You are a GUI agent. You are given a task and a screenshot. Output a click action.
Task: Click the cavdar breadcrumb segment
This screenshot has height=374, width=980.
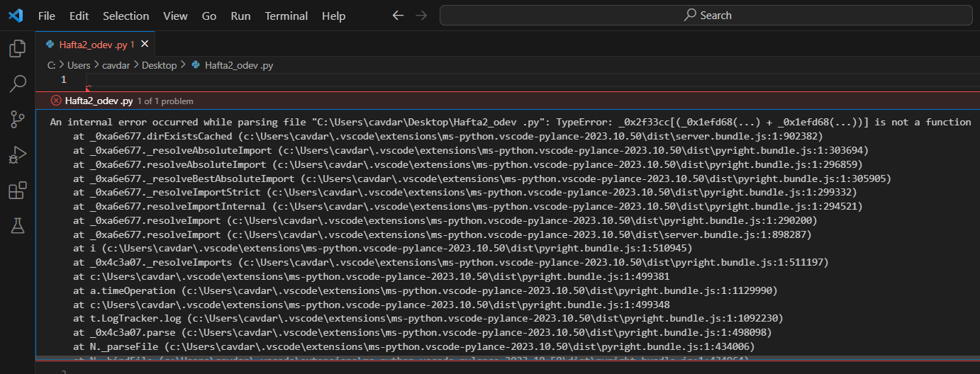point(116,65)
